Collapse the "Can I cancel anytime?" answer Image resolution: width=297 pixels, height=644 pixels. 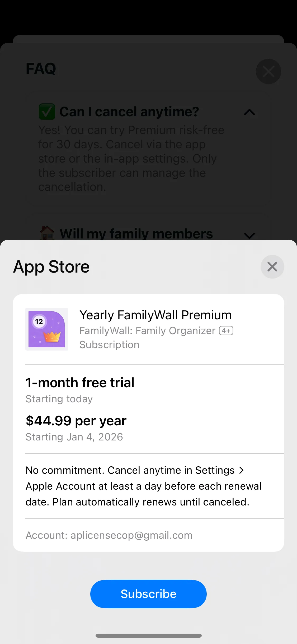click(249, 112)
